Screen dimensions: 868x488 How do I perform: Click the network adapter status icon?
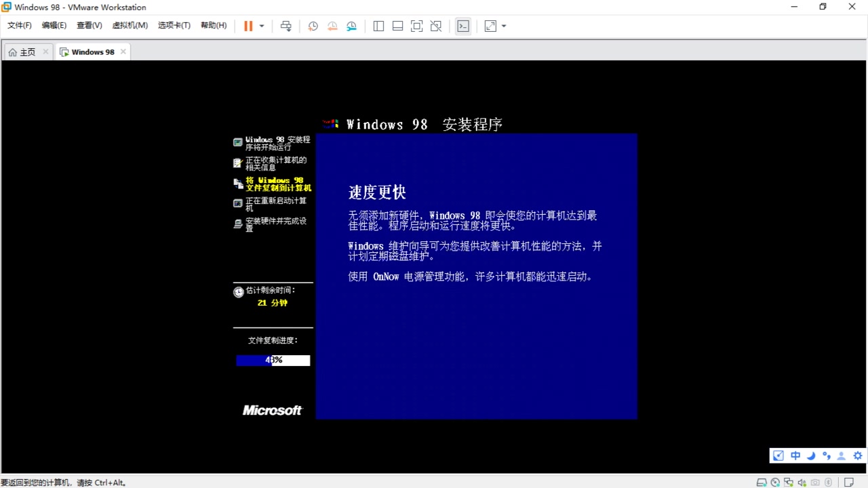pos(788,482)
